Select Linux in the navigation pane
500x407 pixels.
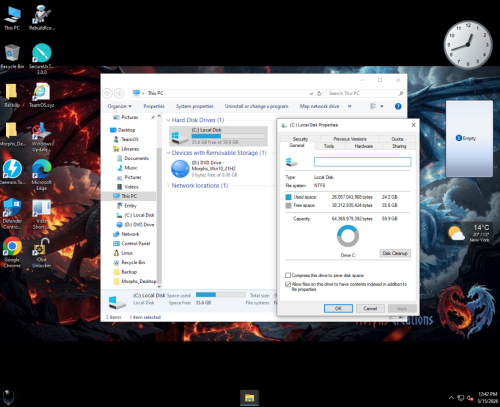coord(127,253)
